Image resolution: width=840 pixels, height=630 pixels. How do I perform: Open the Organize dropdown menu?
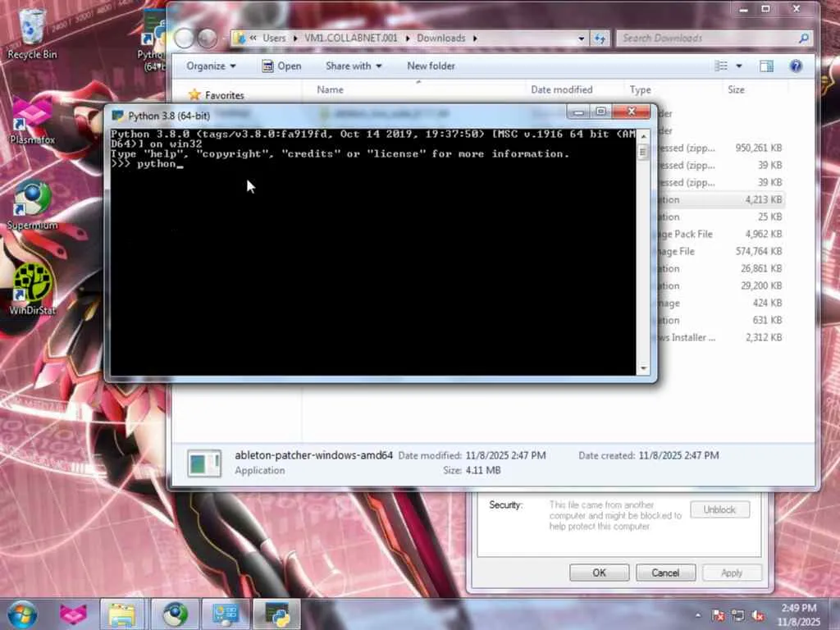click(x=211, y=66)
